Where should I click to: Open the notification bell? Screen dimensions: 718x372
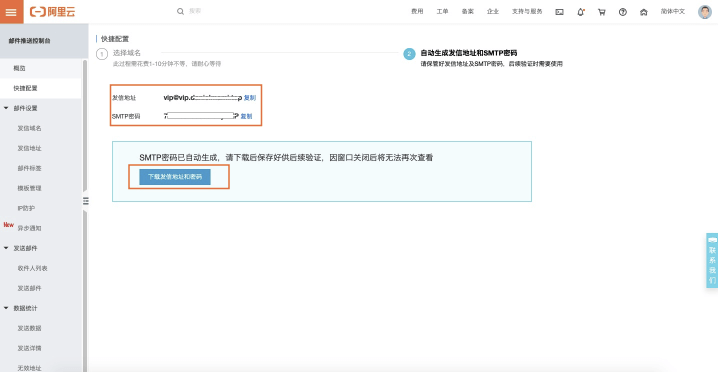coord(581,12)
